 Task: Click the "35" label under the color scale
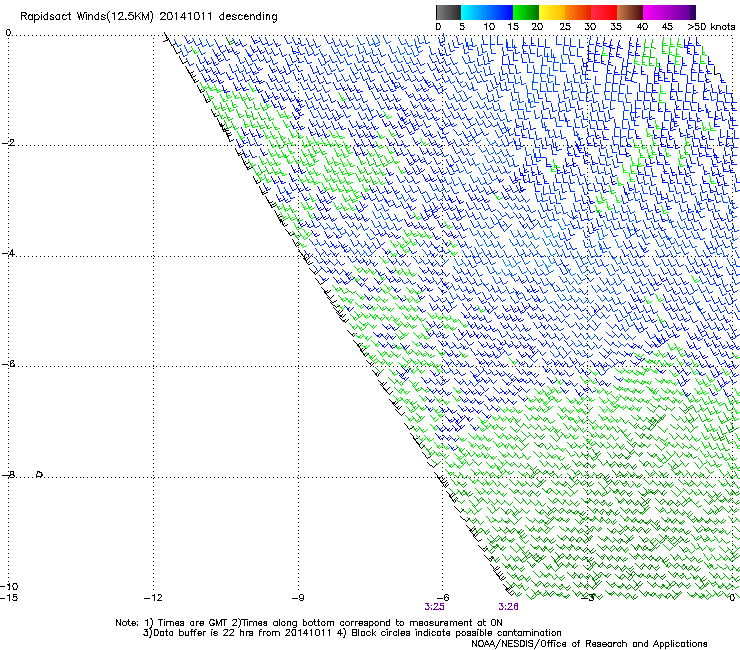point(616,26)
